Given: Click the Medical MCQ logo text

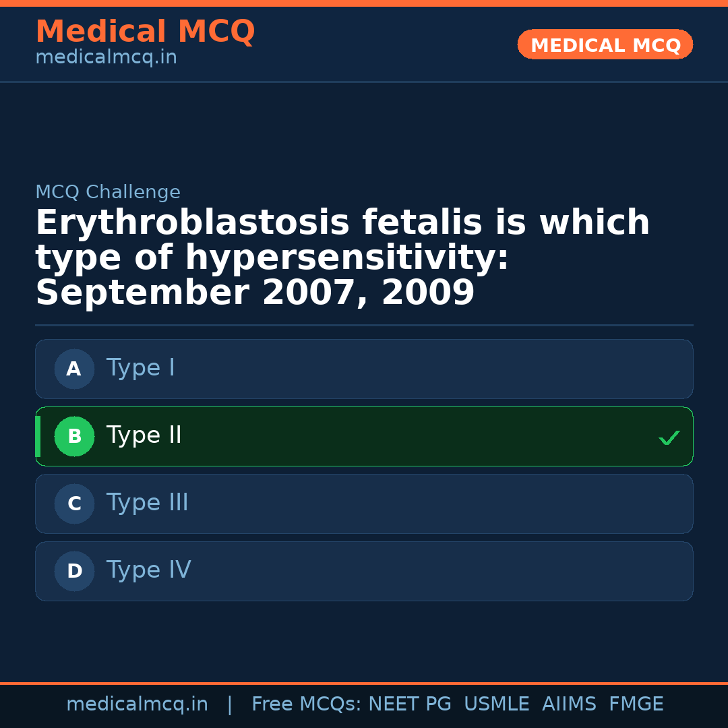Looking at the screenshot, I should (145, 31).
